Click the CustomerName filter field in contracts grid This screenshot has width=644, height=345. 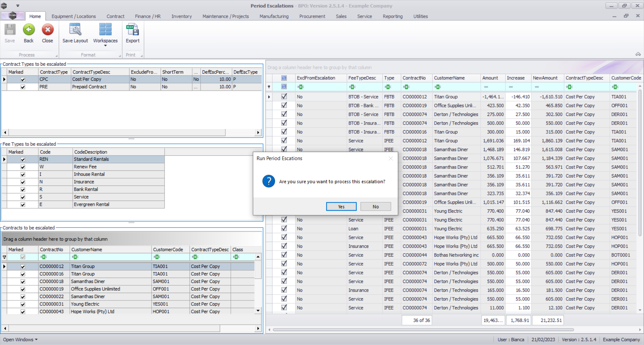click(x=111, y=257)
